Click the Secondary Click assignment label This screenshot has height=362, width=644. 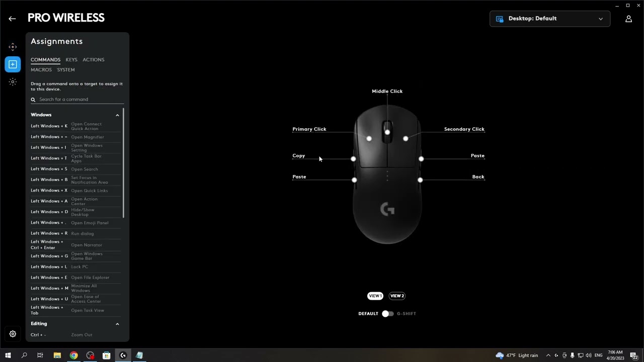[x=464, y=129]
